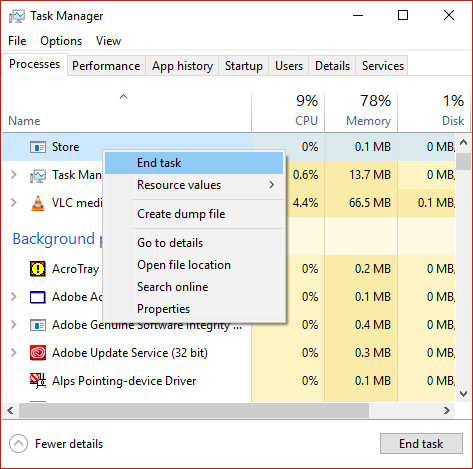The width and height of the screenshot is (473, 469).
Task: Collapse view with Fewer details arrow
Action: coord(18,444)
